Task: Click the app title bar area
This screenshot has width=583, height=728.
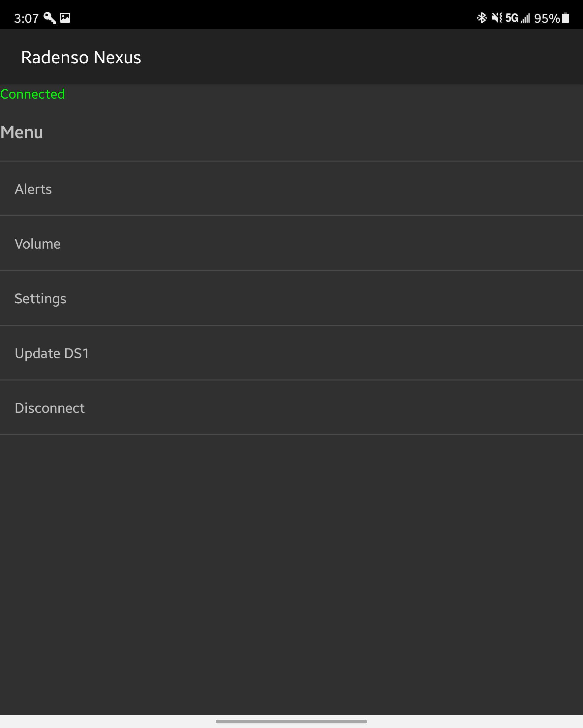Action: [x=291, y=57]
